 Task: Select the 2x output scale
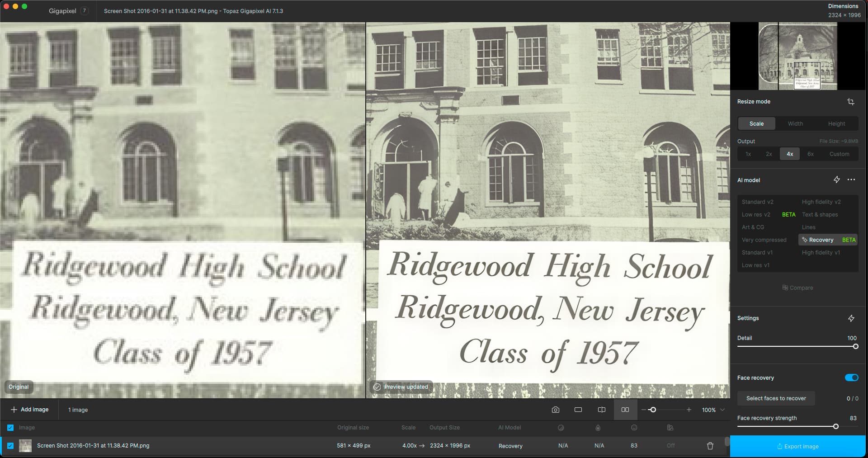pyautogui.click(x=769, y=154)
